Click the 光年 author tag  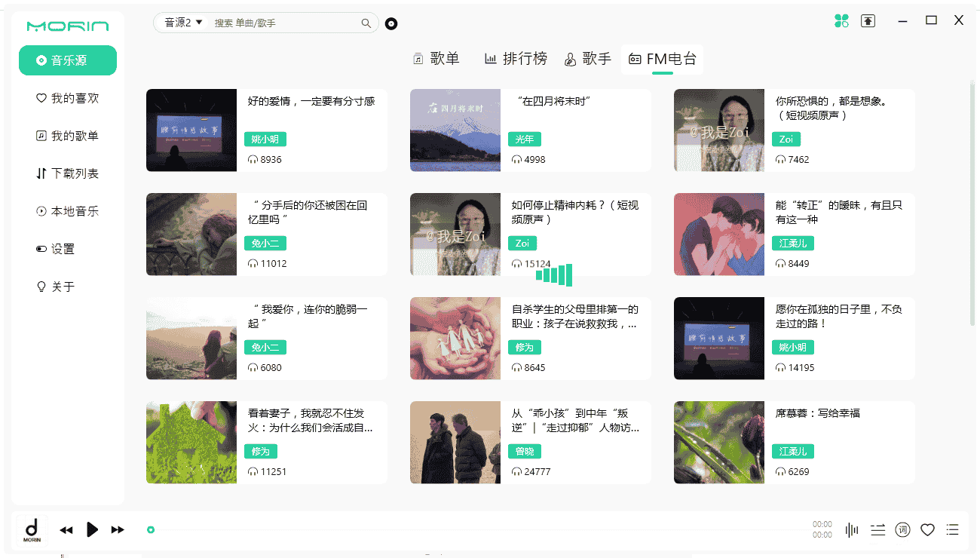[x=525, y=139]
